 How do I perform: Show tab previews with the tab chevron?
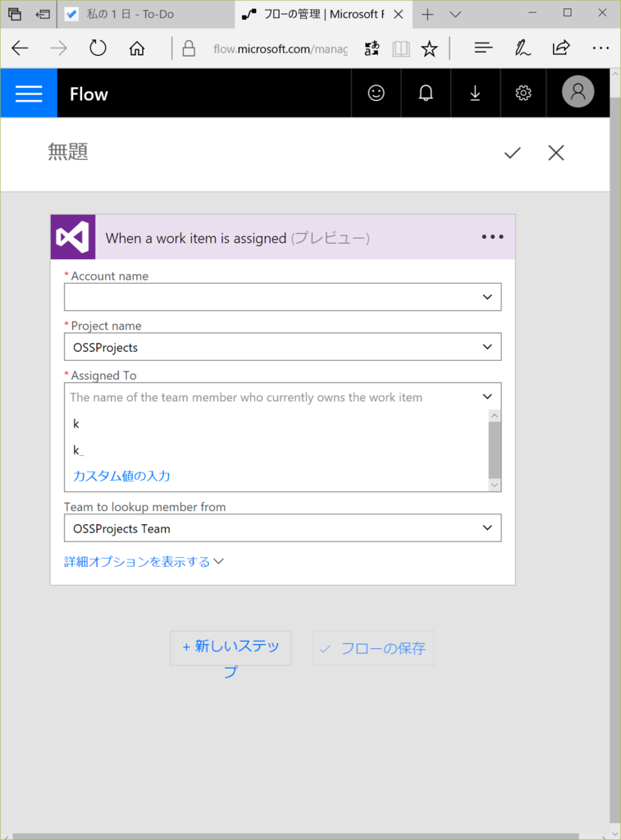455,15
